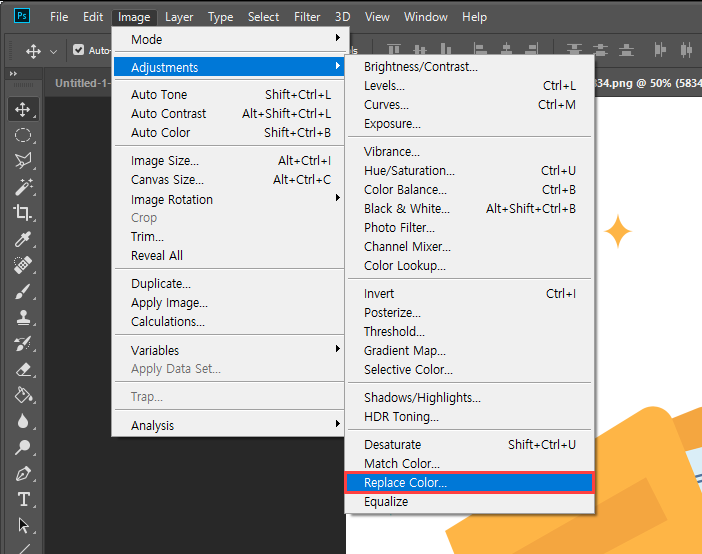Select Auto Tone menu item
Image resolution: width=702 pixels, height=554 pixels.
[x=228, y=94]
